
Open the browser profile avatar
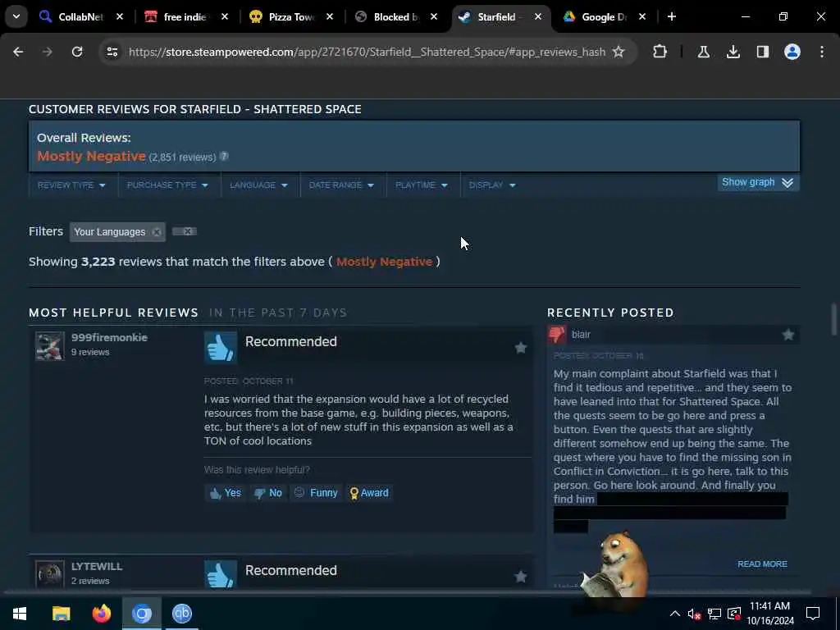pos(792,52)
